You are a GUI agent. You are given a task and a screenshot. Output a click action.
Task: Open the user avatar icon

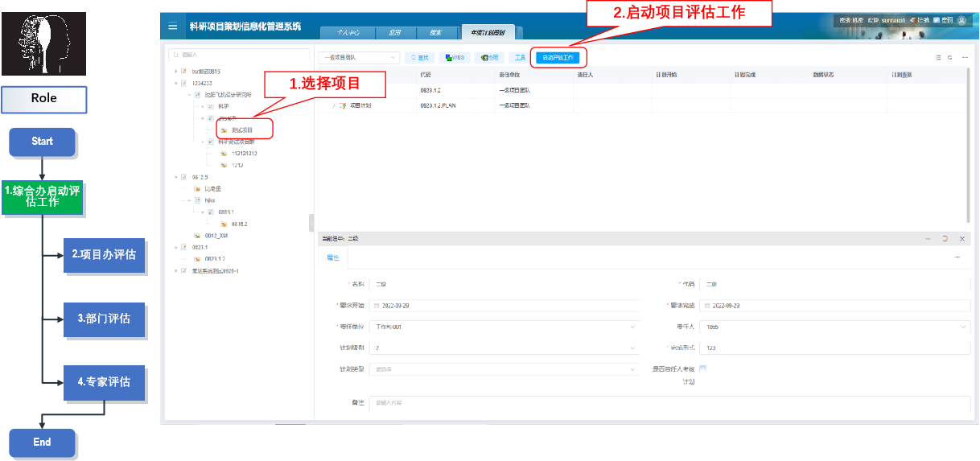pyautogui.click(x=961, y=20)
